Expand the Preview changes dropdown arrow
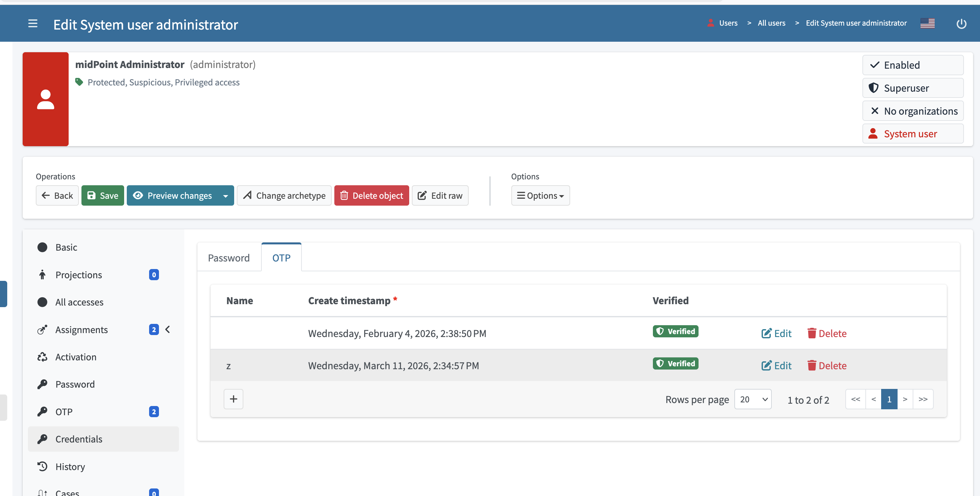The width and height of the screenshot is (980, 496). [x=226, y=196]
